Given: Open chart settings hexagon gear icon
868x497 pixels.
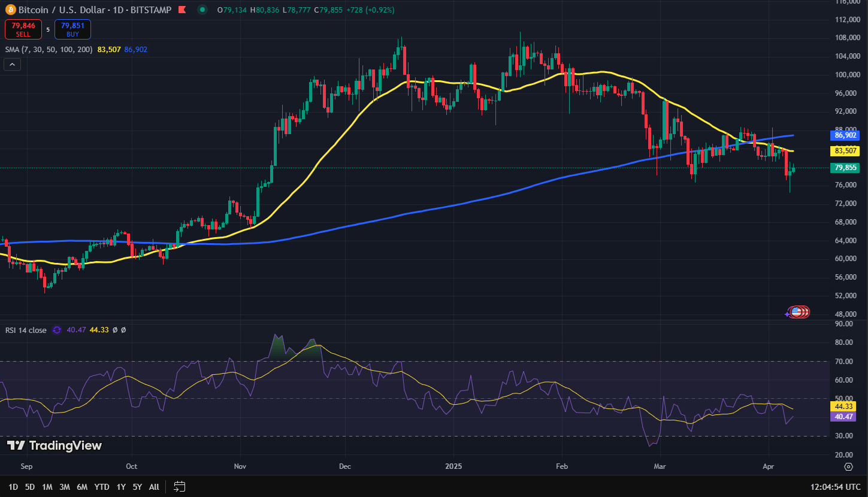Looking at the screenshot, I should pos(848,466).
